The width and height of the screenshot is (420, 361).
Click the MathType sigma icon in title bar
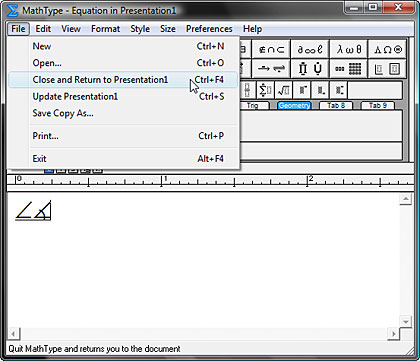point(12,10)
